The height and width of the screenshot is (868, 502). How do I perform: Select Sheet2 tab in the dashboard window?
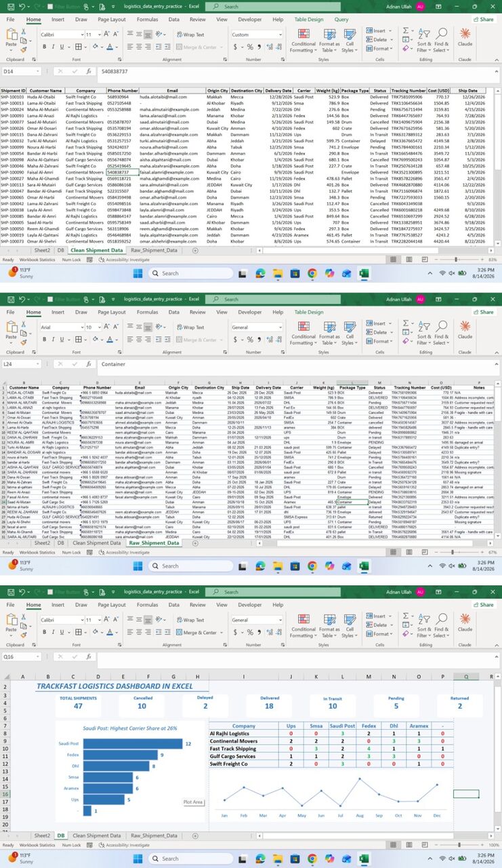point(42,835)
